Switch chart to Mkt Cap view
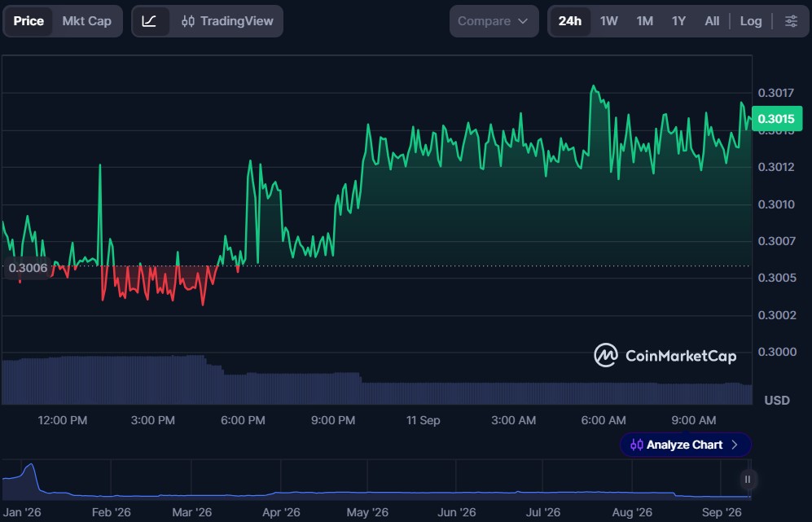 click(86, 21)
